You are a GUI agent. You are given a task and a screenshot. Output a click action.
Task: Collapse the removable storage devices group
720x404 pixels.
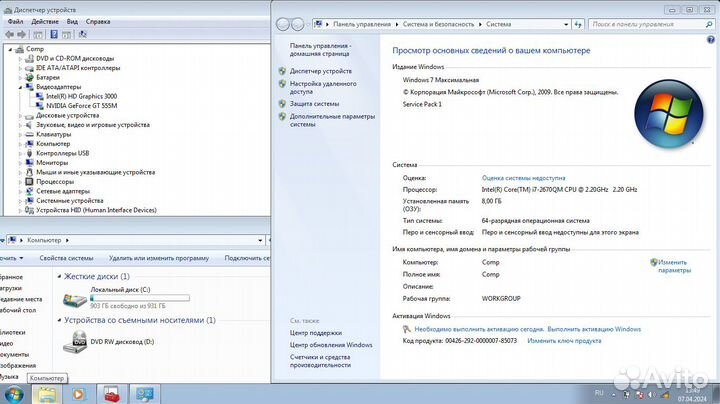point(59,320)
